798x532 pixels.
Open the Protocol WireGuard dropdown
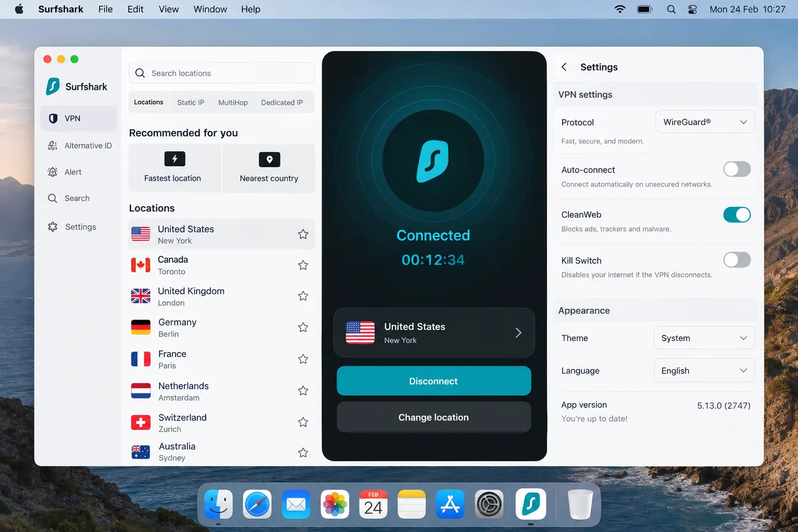705,122
